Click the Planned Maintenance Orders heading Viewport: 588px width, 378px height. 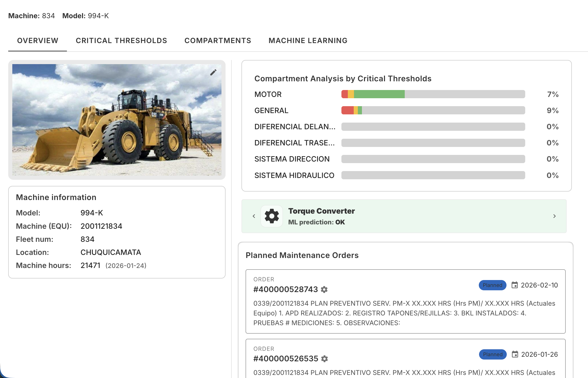click(x=302, y=255)
